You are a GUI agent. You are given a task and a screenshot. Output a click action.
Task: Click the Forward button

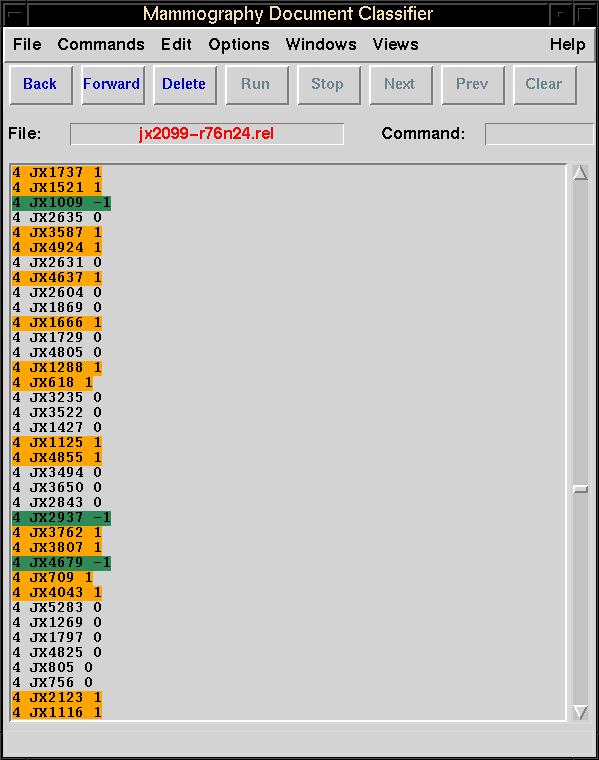coord(112,85)
